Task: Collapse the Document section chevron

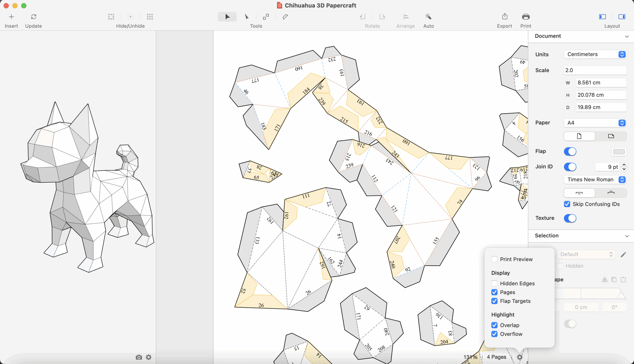Action: click(x=627, y=37)
